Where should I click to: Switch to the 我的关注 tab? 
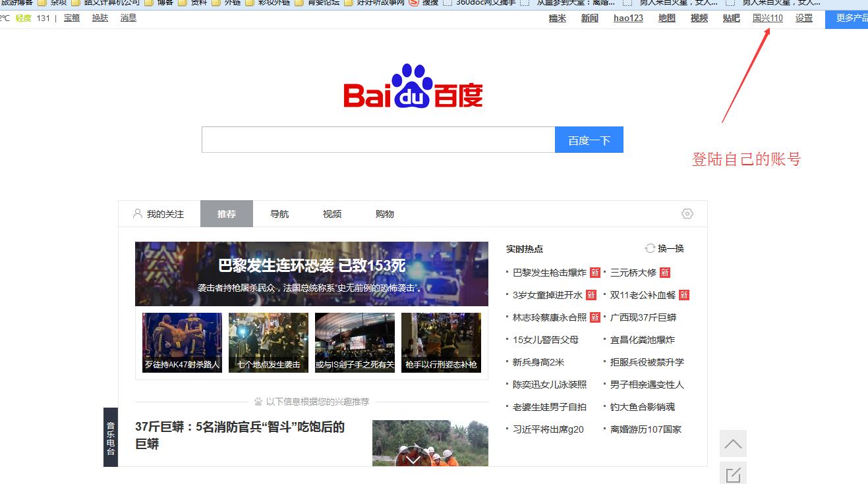tap(159, 214)
